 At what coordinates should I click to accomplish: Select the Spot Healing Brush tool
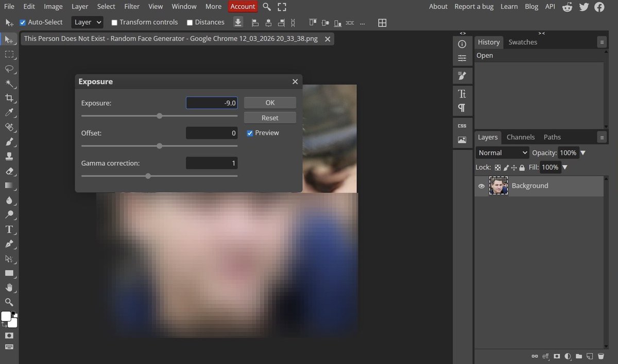9,127
